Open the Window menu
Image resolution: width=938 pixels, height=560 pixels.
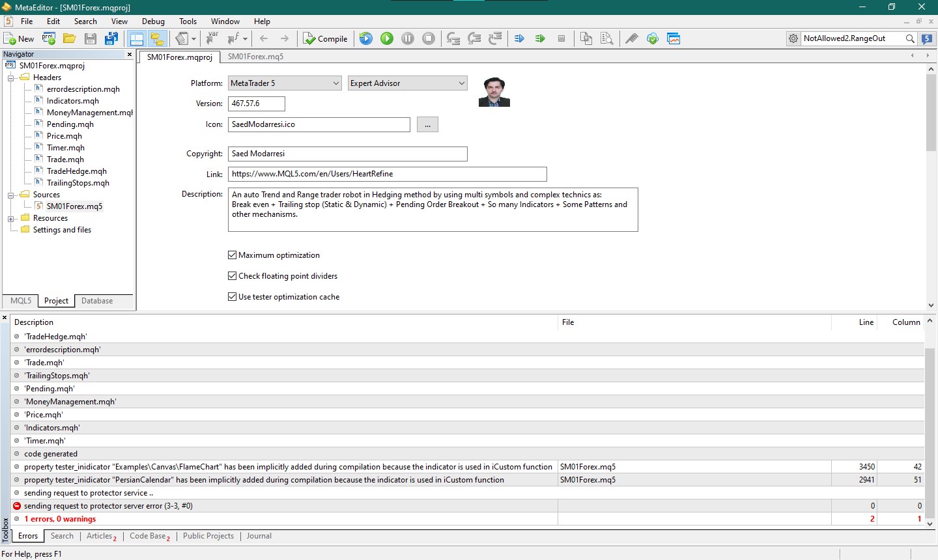coord(225,21)
